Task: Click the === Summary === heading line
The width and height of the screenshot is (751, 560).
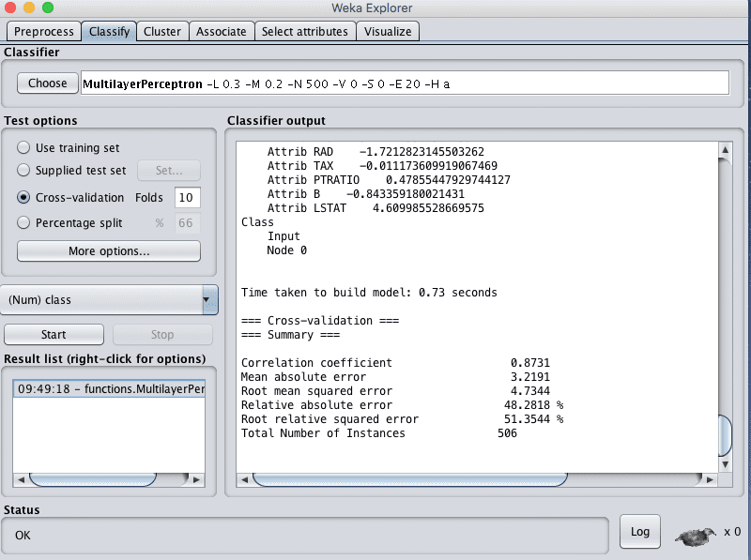Action: coord(290,335)
